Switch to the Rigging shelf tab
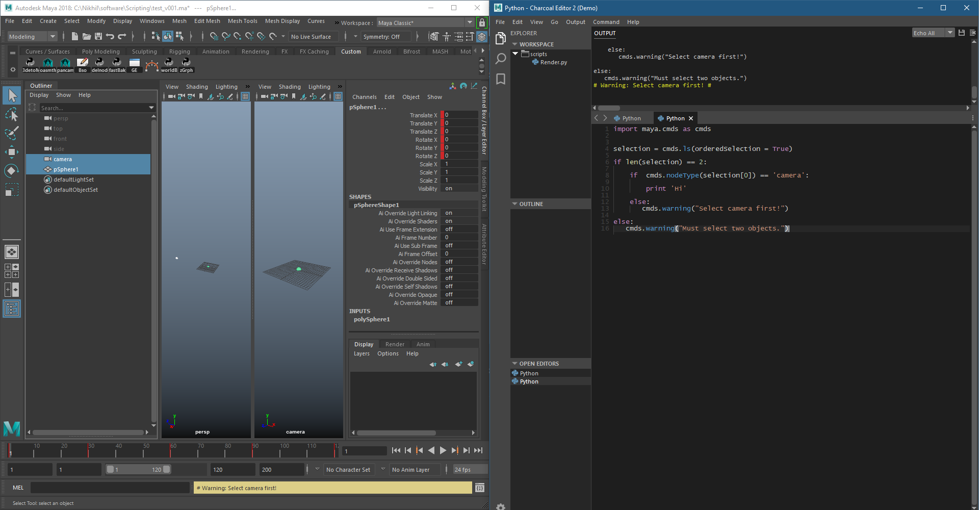980x510 pixels. click(x=179, y=52)
